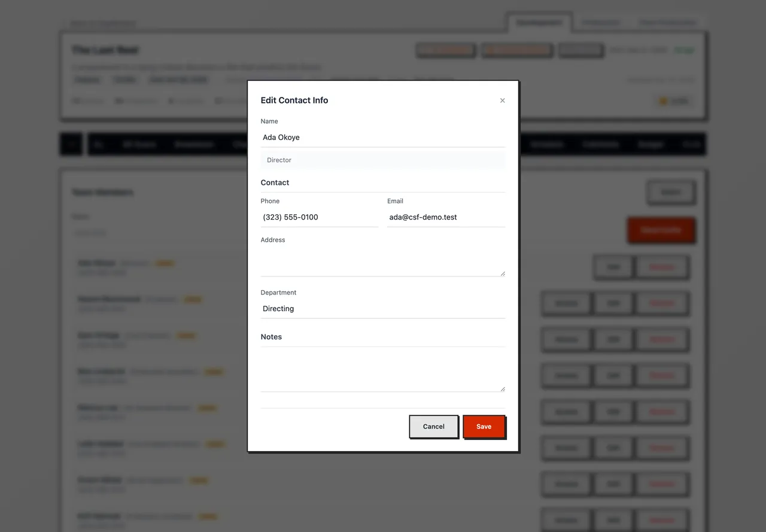The height and width of the screenshot is (532, 766).
Task: Click the "Phone" field label
Action: tap(270, 201)
